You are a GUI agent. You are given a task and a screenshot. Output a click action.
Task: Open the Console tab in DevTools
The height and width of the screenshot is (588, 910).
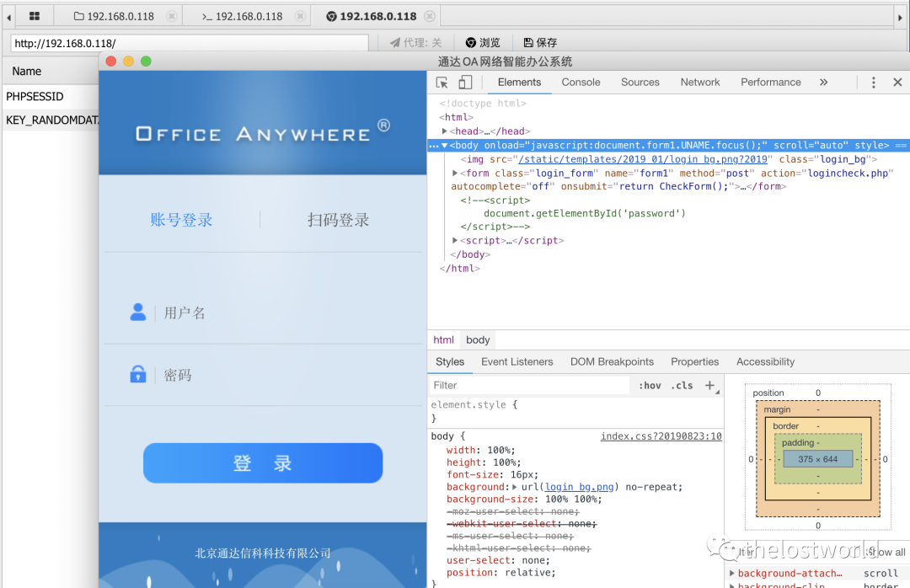click(581, 83)
